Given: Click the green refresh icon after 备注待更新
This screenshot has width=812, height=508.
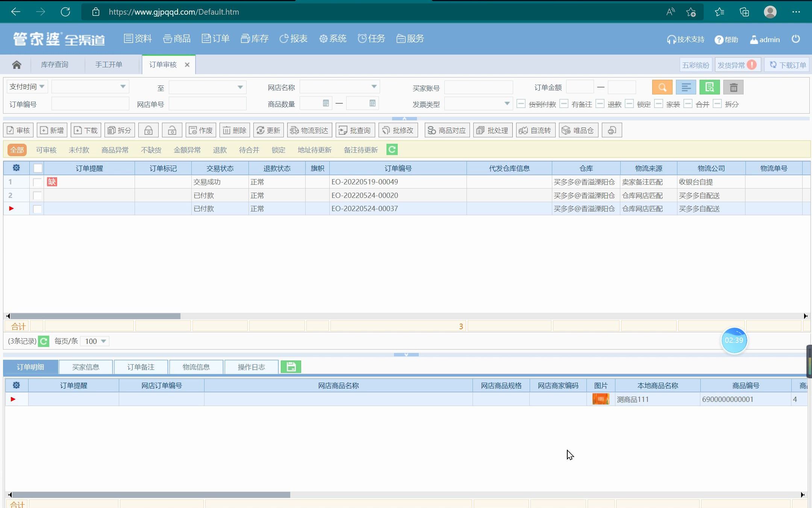Looking at the screenshot, I should point(392,150).
